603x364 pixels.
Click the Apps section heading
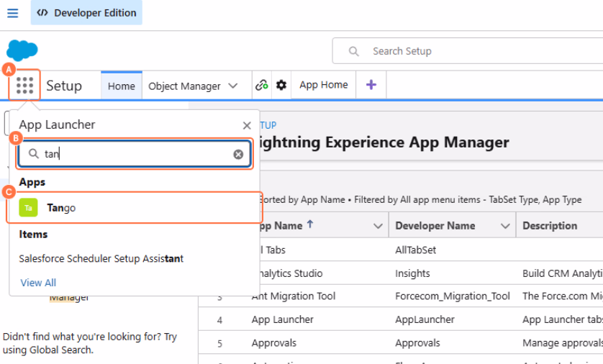pyautogui.click(x=32, y=182)
